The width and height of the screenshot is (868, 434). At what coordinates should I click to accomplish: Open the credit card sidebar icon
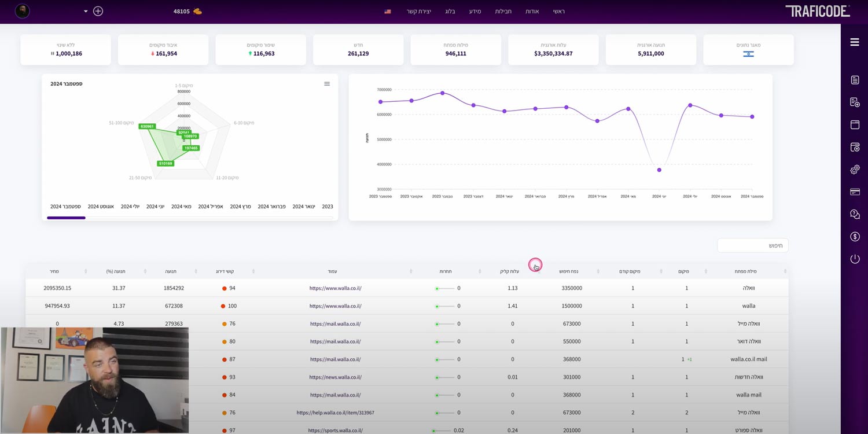(855, 192)
